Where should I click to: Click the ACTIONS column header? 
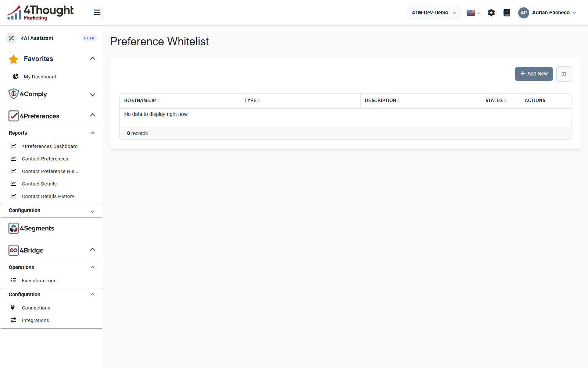(535, 100)
